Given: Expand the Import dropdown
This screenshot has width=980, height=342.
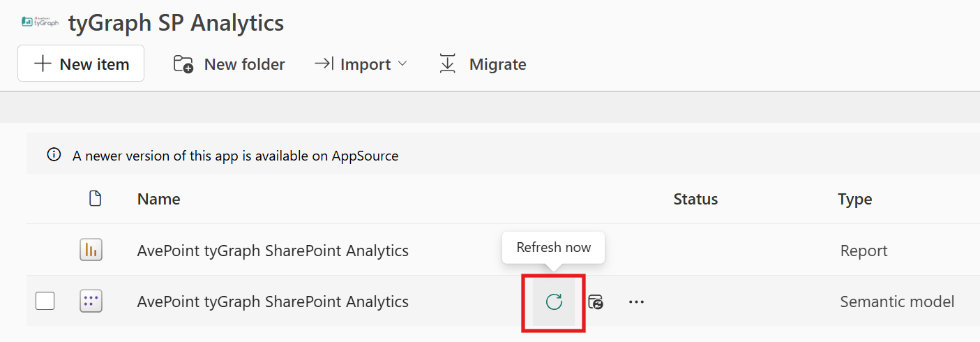Looking at the screenshot, I should coord(361,64).
